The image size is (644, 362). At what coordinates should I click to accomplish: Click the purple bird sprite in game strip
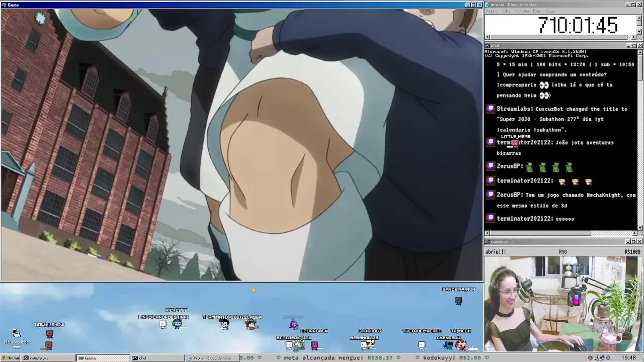[294, 324]
